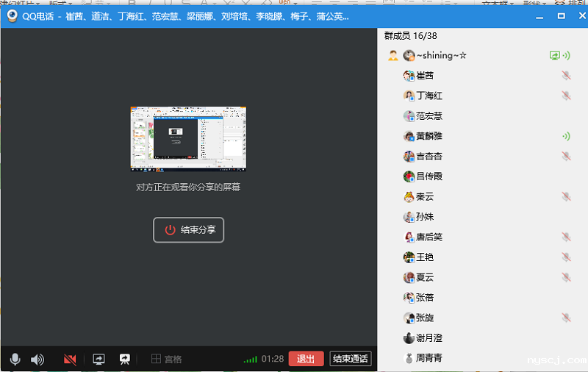Click the screen share icon in the bottom toolbar
The height and width of the screenshot is (372, 588).
tap(98, 360)
